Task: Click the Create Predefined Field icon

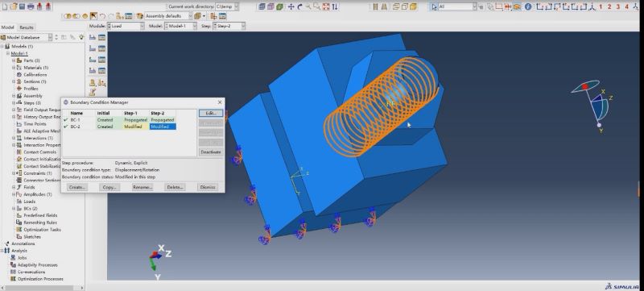Action: pos(93,60)
